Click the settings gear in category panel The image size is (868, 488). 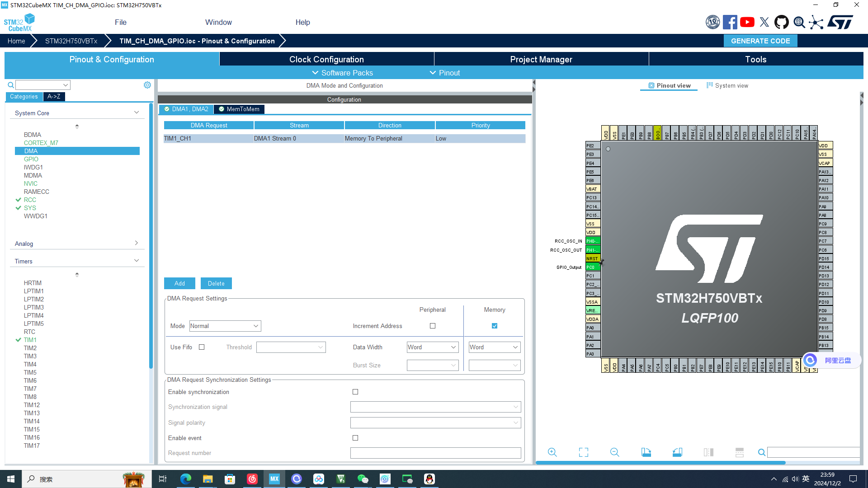click(x=147, y=85)
